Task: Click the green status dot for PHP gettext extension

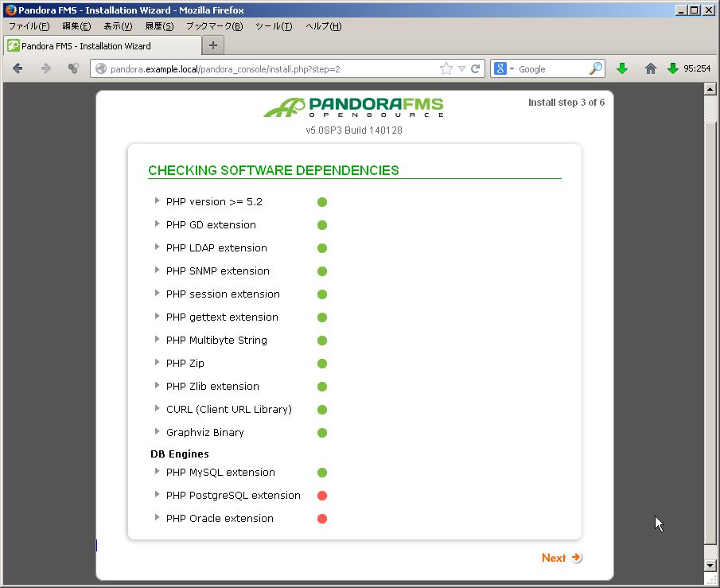Action: pyautogui.click(x=322, y=317)
